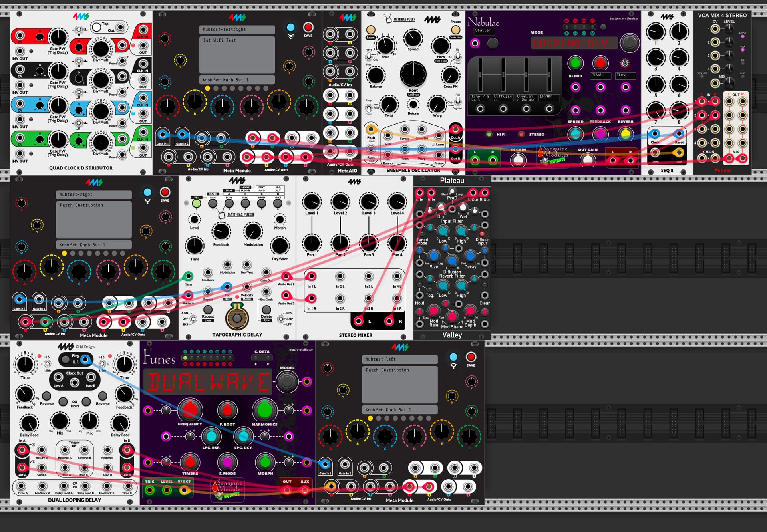Click the WiFi button on hubtest-right module
This screenshot has height=532, width=767.
tap(147, 193)
